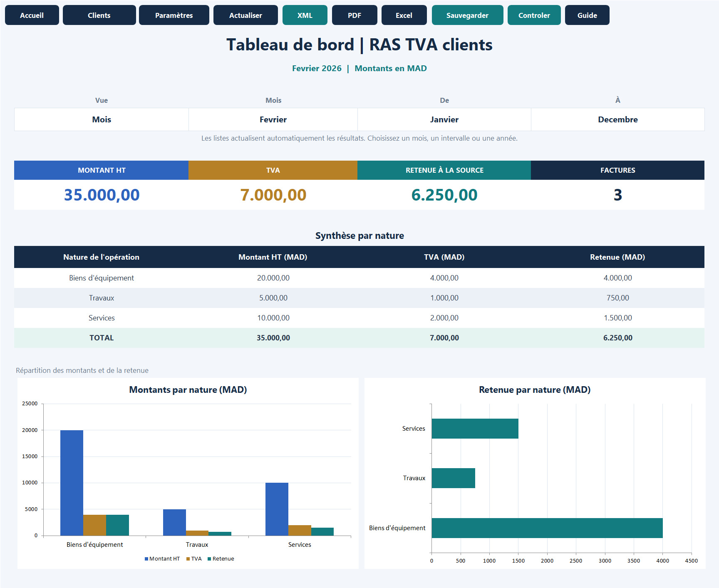Click the TOTAL row label
Screen dimensions: 719x588
102,338
